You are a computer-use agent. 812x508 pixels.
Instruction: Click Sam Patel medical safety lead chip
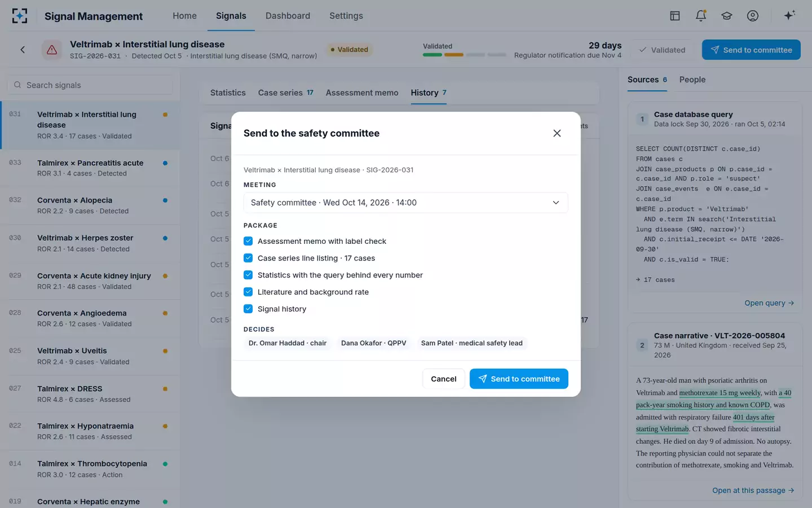click(x=472, y=343)
